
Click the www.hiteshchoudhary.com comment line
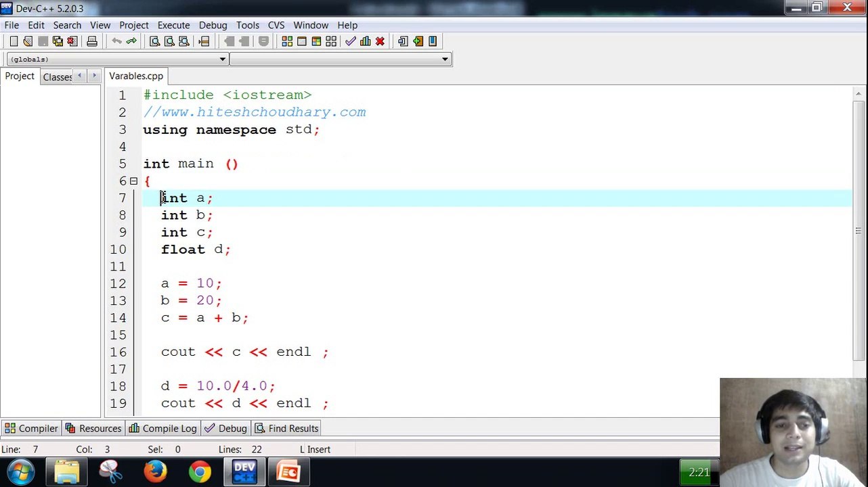255,112
